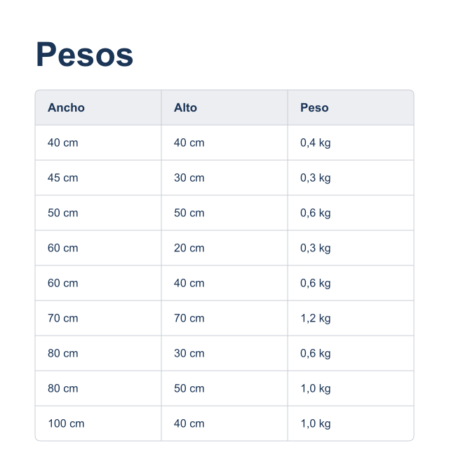The image size is (449, 476).
Task: Select the Ancho column header
Action: (x=98, y=107)
